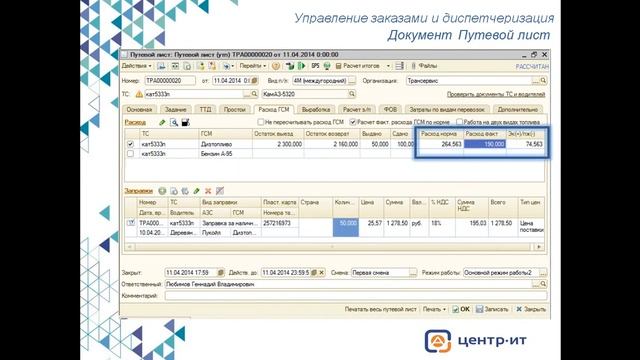Click the fuel pump icon in Расход section

[185, 122]
